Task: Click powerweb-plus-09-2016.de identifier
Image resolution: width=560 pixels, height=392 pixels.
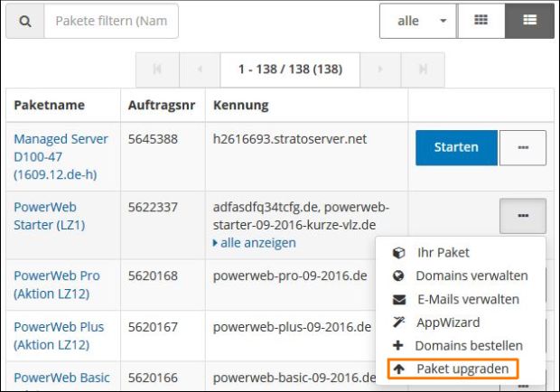Action: click(292, 327)
